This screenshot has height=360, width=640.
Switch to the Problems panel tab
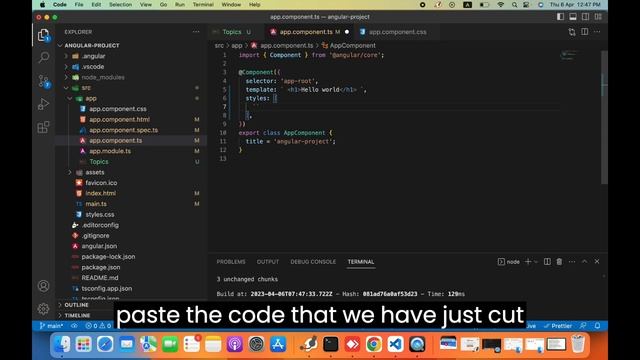click(x=231, y=262)
